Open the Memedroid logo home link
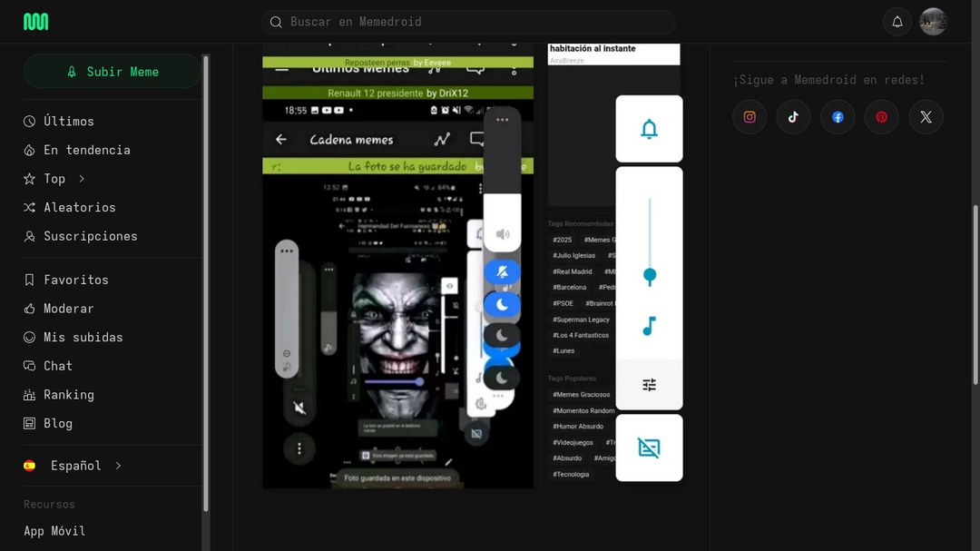Image resolution: width=980 pixels, height=551 pixels. pos(35,22)
